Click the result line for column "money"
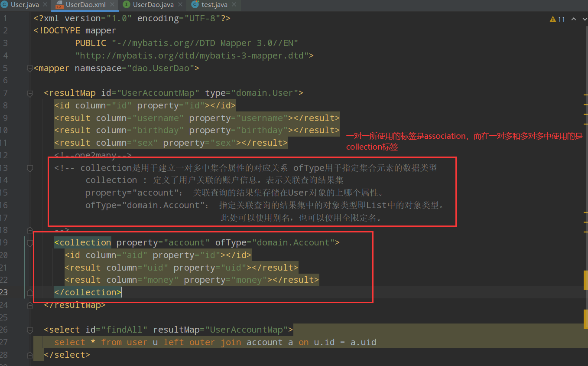Screen dimensions: 588x366 pyautogui.click(x=192, y=280)
